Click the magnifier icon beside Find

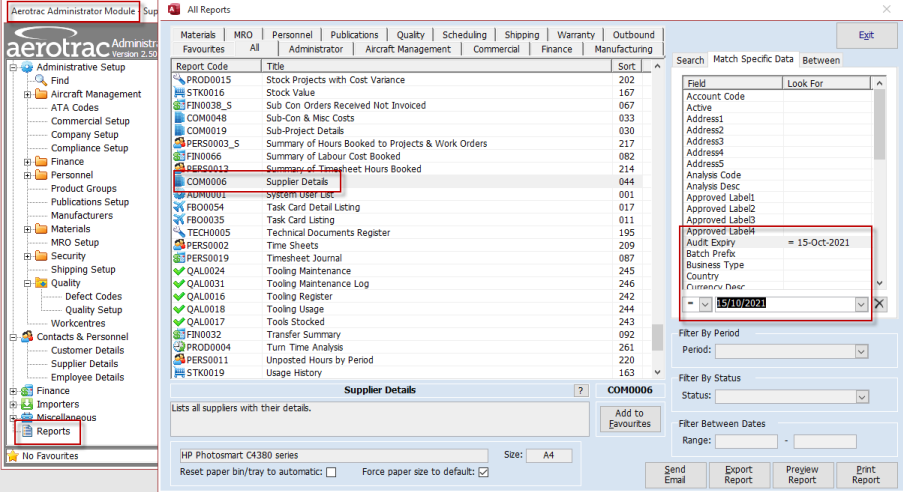[x=40, y=81]
